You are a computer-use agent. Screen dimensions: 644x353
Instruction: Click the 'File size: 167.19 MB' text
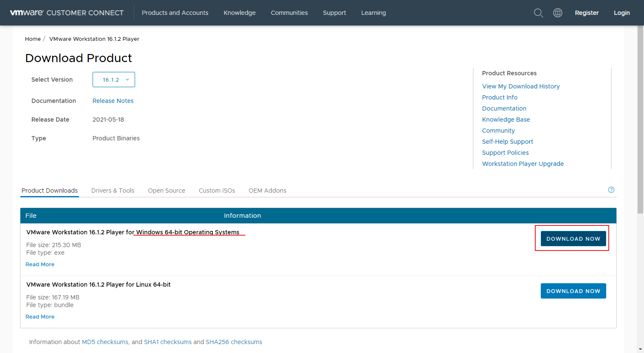click(53, 297)
